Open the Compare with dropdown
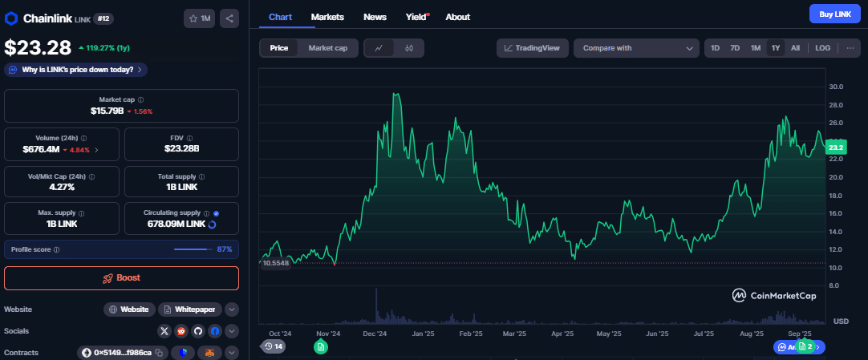 [x=636, y=48]
